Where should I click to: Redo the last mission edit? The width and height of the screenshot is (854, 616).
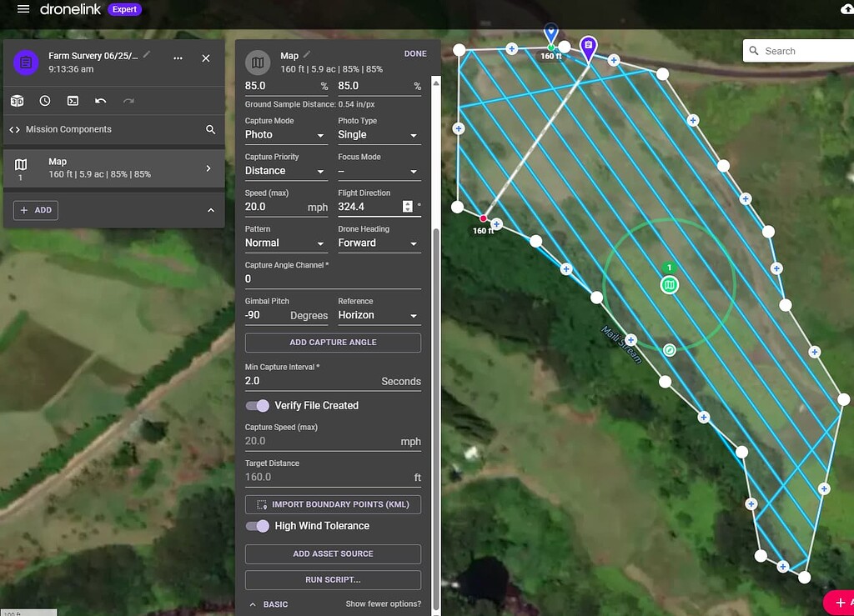pyautogui.click(x=128, y=100)
